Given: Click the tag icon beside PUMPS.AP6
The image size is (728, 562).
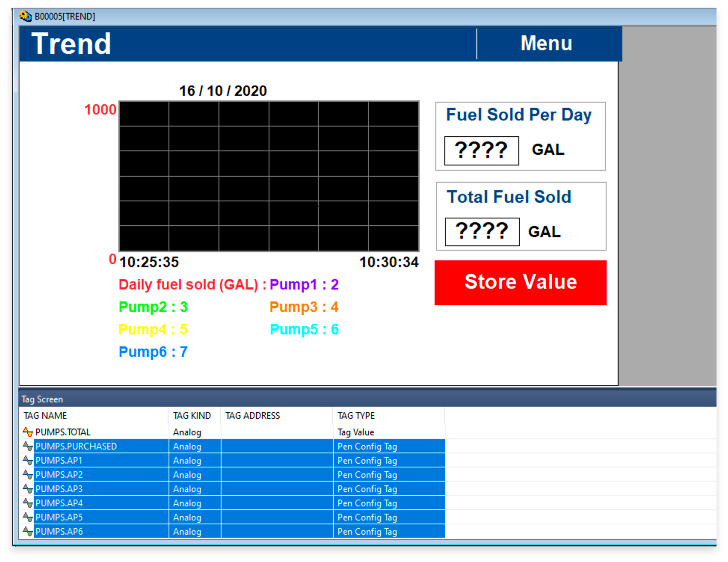Looking at the screenshot, I should (28, 531).
